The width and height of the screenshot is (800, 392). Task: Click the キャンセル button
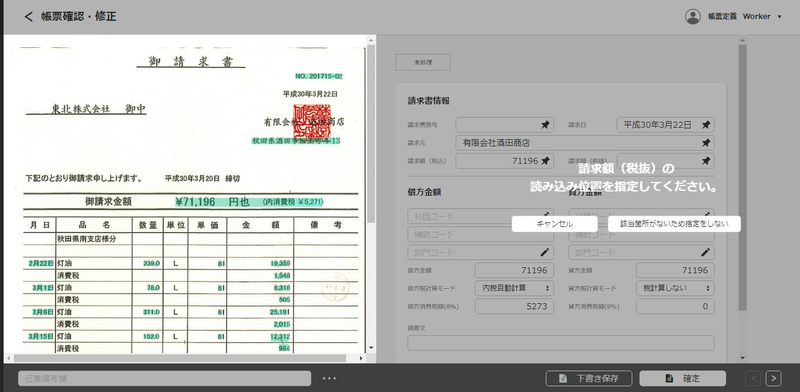(555, 224)
